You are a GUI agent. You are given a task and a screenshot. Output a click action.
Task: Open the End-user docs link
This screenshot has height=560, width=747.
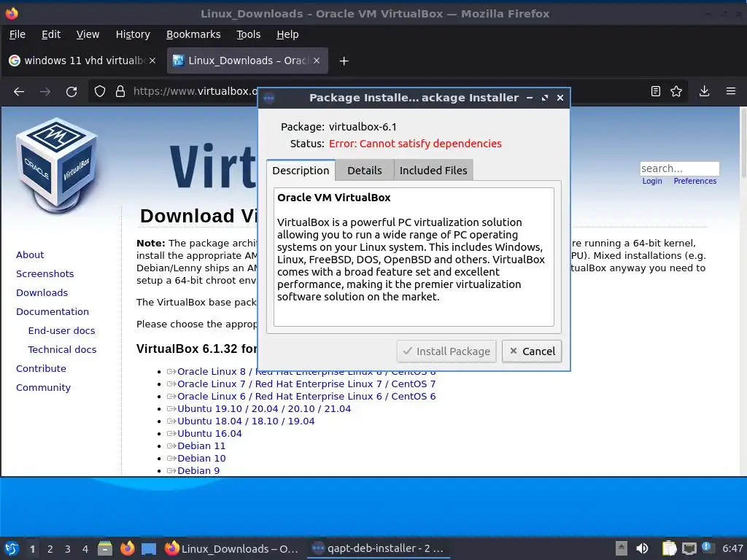pos(61,330)
